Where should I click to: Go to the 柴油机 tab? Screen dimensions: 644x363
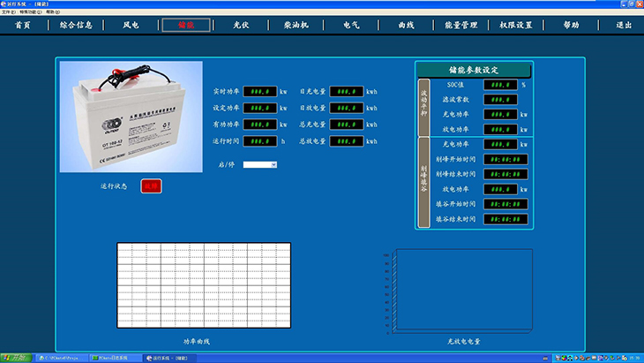point(296,26)
